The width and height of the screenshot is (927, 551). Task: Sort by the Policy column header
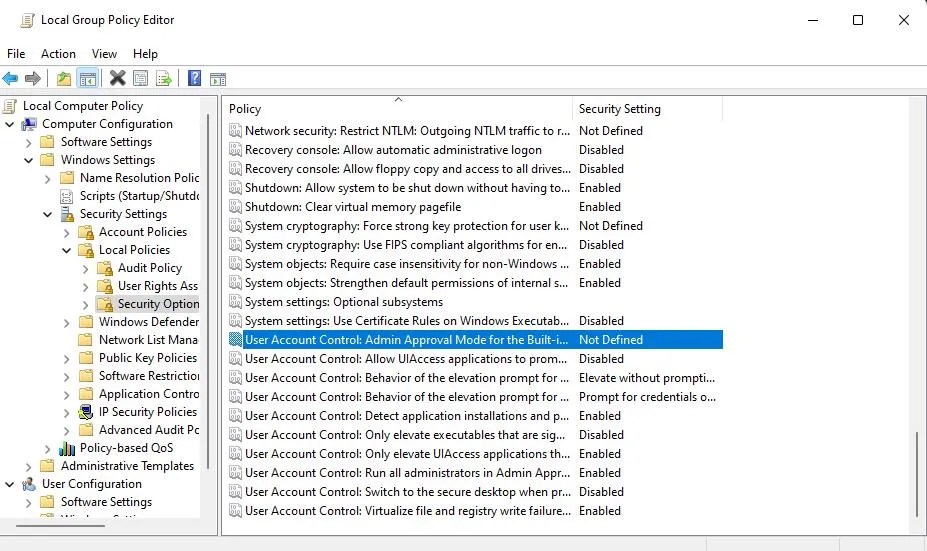398,109
